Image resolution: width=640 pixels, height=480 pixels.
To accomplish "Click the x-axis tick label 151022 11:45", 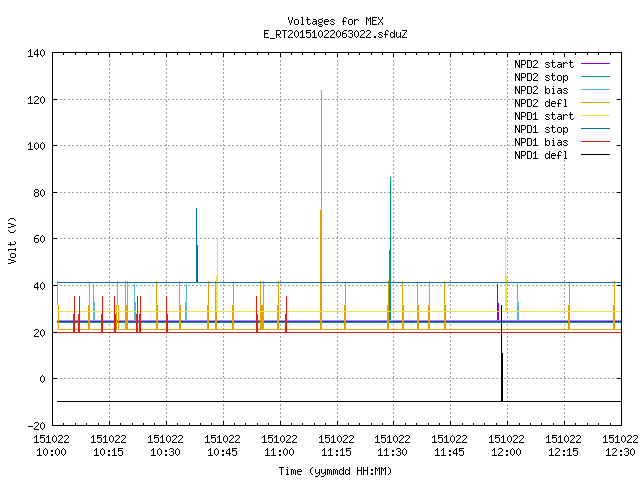I will click(x=449, y=446).
